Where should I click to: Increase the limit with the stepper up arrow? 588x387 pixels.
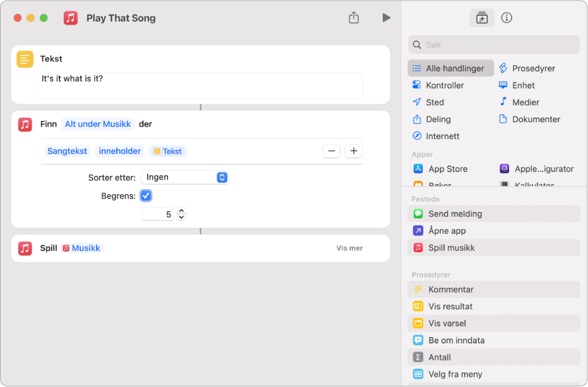[x=181, y=211]
